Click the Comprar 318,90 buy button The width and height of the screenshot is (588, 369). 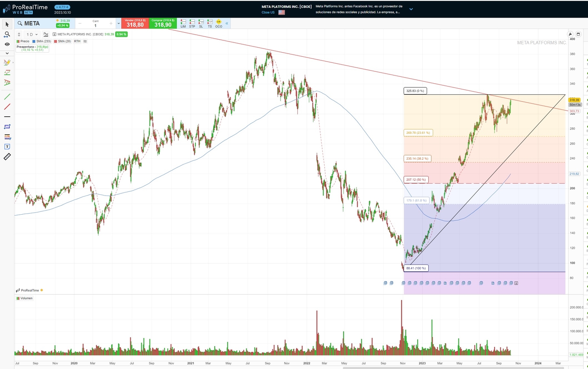(x=163, y=23)
